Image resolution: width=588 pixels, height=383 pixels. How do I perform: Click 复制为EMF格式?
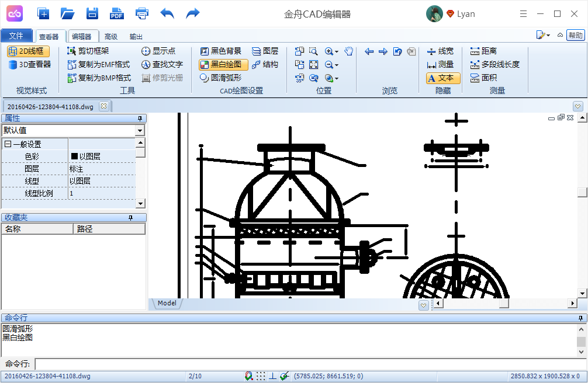click(x=99, y=64)
